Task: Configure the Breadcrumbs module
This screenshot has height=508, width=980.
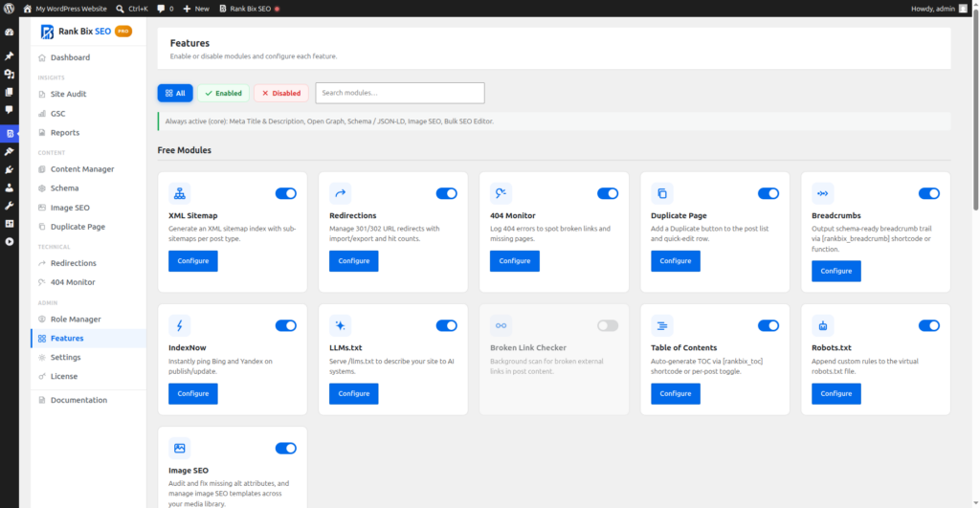Action: pyautogui.click(x=836, y=271)
